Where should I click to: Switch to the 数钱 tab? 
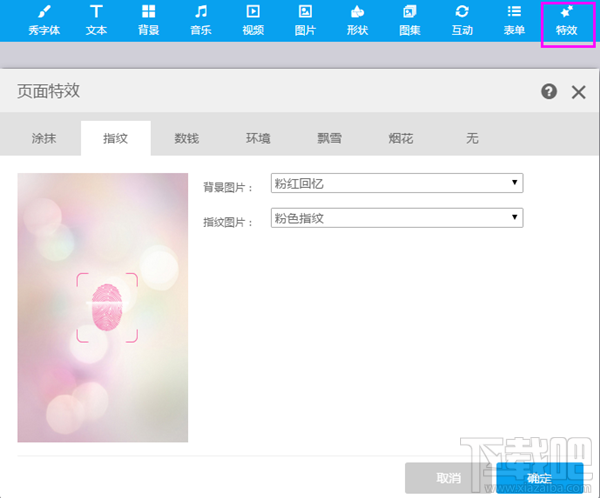(x=187, y=138)
